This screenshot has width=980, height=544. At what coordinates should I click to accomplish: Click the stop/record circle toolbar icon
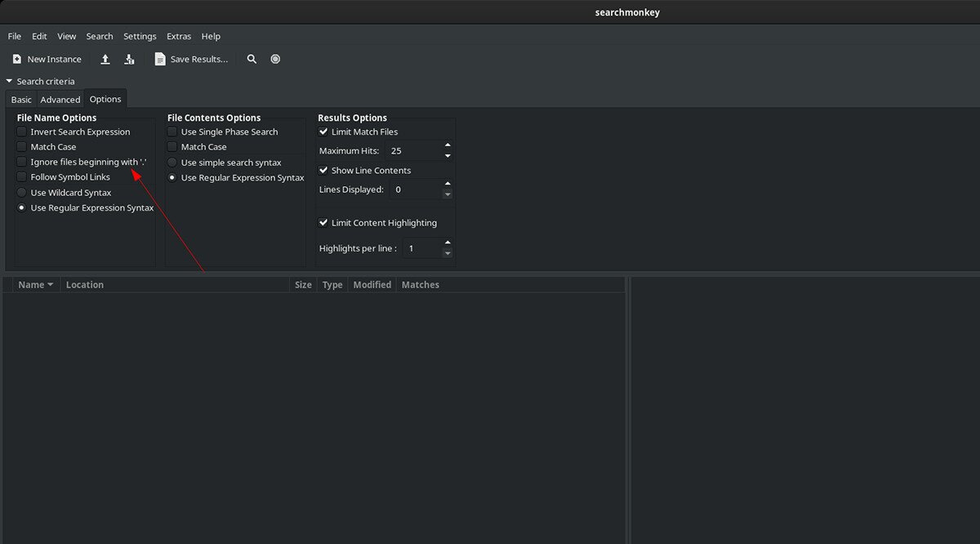pos(275,59)
